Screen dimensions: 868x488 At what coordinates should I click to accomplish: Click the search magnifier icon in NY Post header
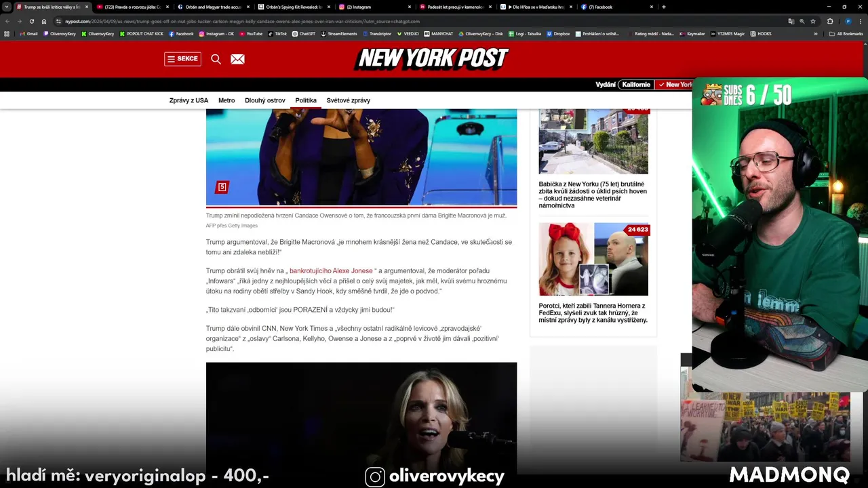click(216, 59)
